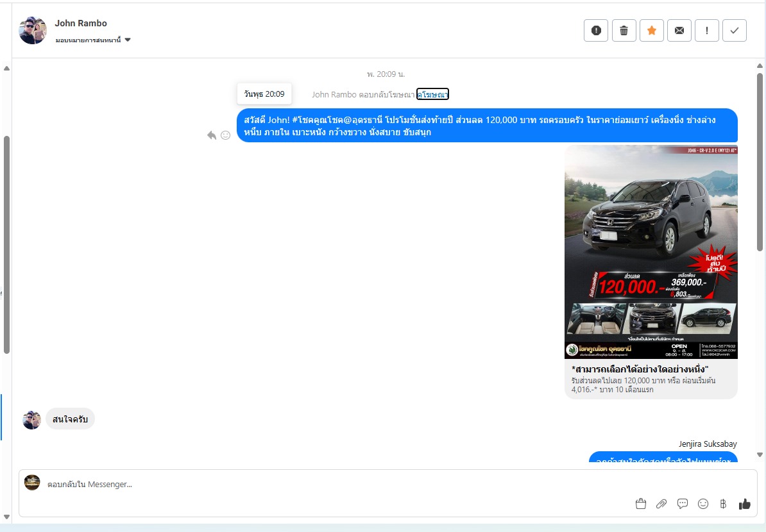Open saved replies speech bubble icon
The width and height of the screenshot is (766, 532).
click(683, 504)
